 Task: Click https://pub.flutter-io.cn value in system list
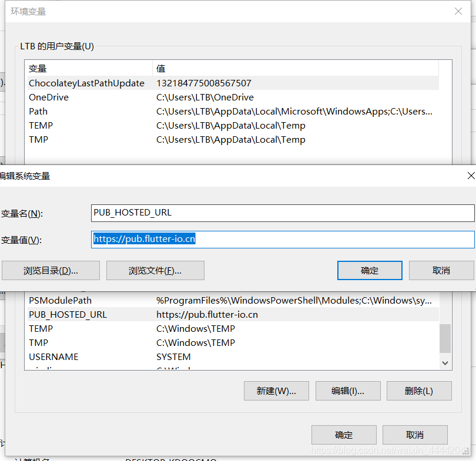tap(207, 315)
